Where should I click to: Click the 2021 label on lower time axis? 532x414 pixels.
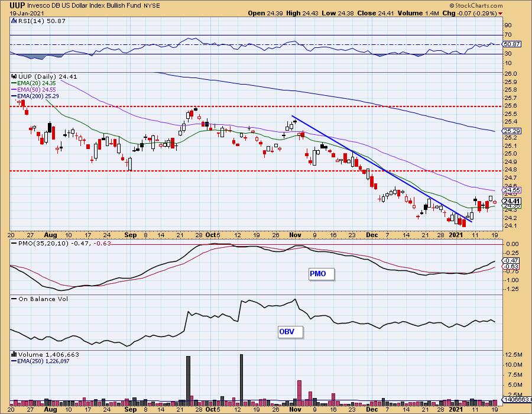coord(456,409)
